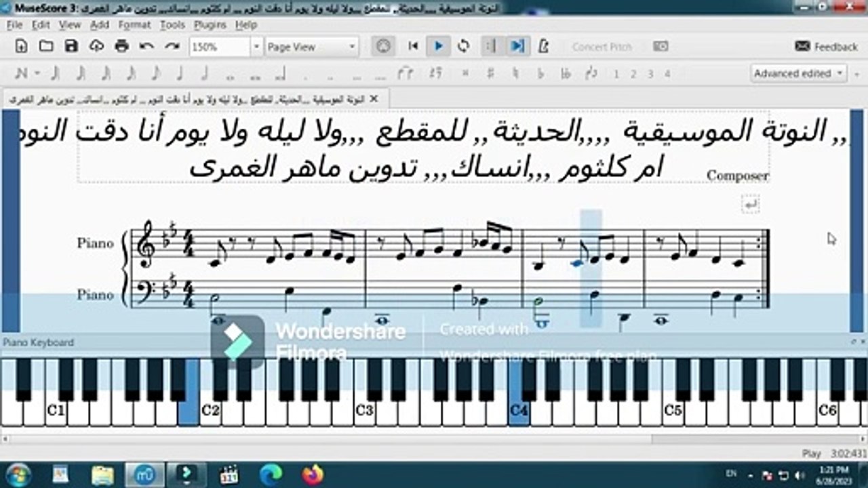Open the zoom level dropdown arrow
This screenshot has height=488, width=868.
coord(256,46)
